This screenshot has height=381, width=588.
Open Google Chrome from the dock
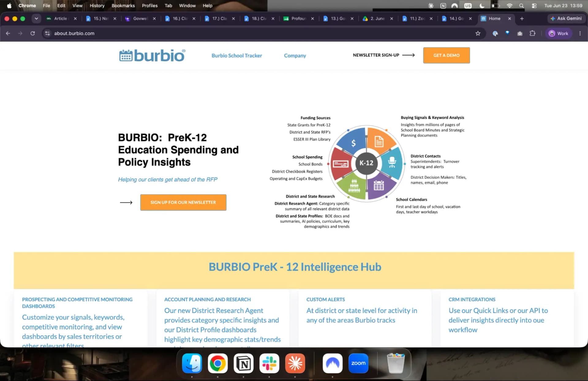coord(218,363)
